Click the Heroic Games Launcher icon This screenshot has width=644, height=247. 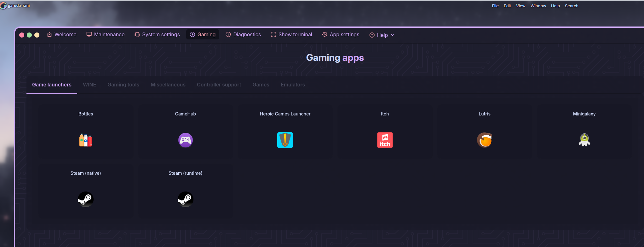click(x=285, y=140)
